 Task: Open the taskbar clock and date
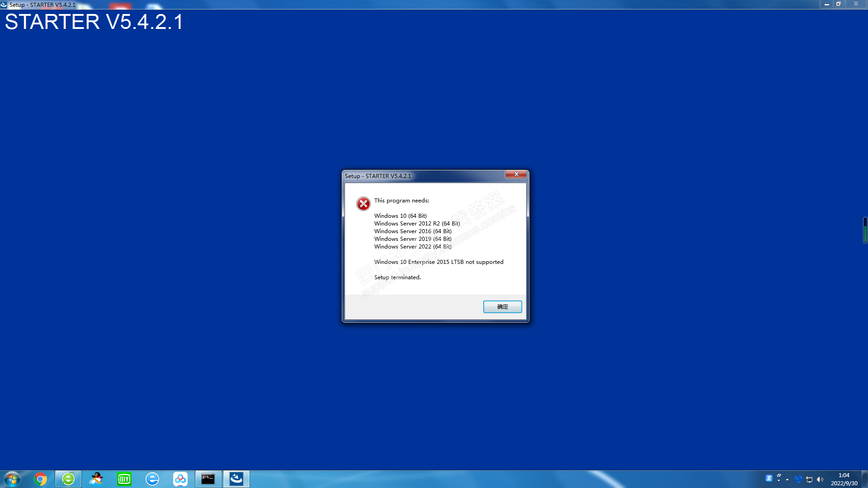(x=844, y=479)
